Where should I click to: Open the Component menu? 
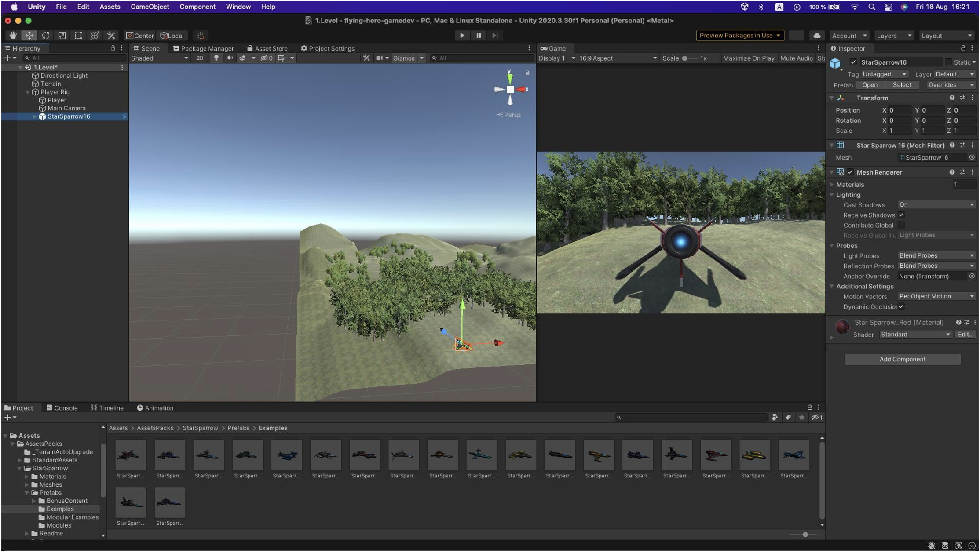click(x=197, y=7)
